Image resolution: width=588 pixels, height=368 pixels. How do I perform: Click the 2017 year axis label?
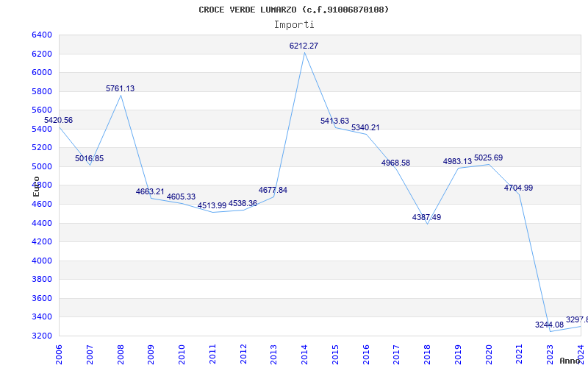pyautogui.click(x=397, y=355)
